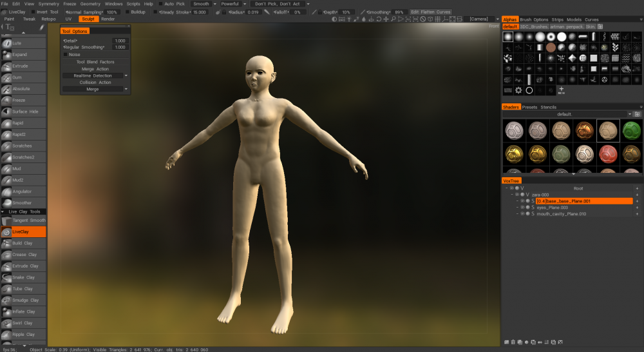Select the Extrude brush tool
The image size is (644, 352).
[23, 66]
